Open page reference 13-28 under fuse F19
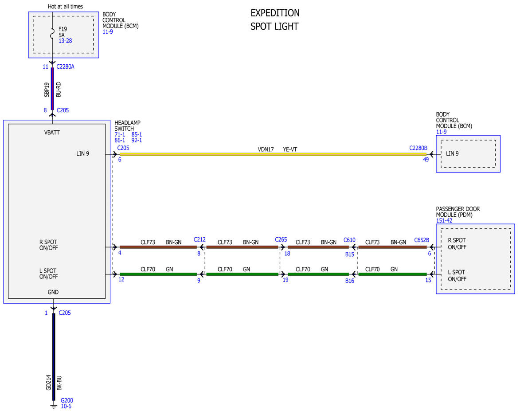This screenshot has width=532, height=411. click(x=65, y=40)
